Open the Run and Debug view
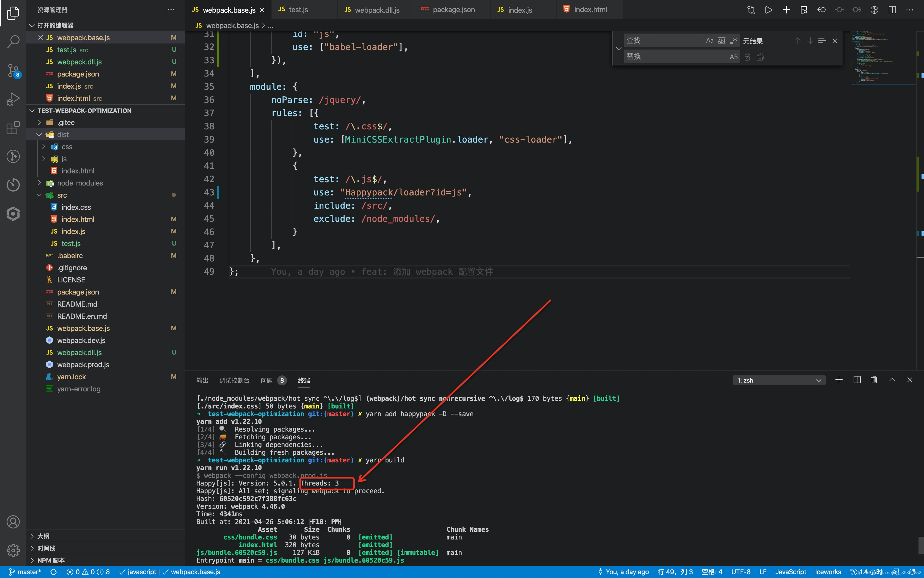924x578 pixels. click(13, 99)
